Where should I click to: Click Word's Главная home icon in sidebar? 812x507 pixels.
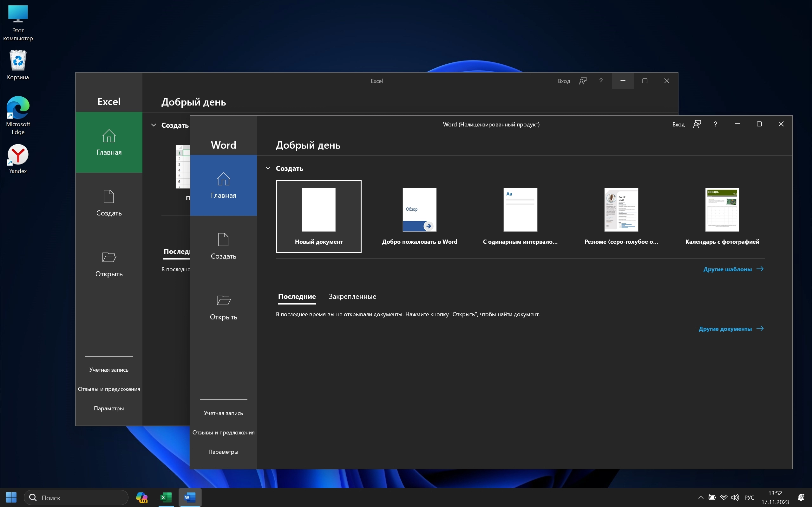(x=223, y=179)
